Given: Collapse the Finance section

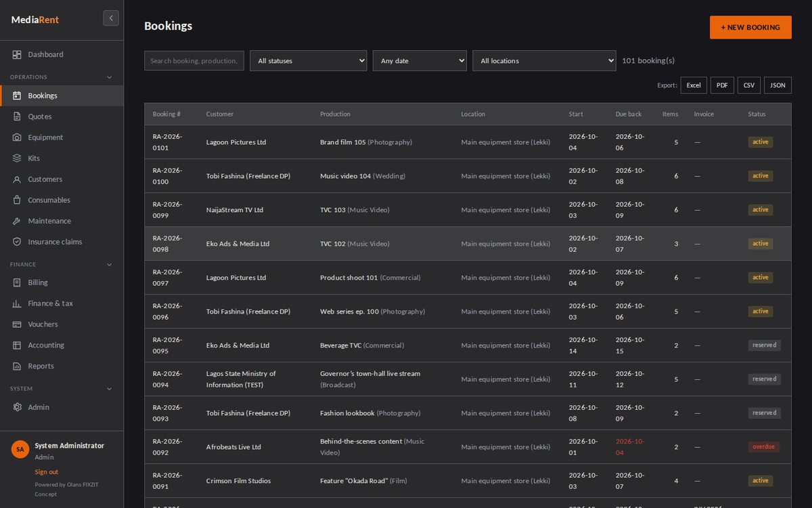Looking at the screenshot, I should point(62,264).
